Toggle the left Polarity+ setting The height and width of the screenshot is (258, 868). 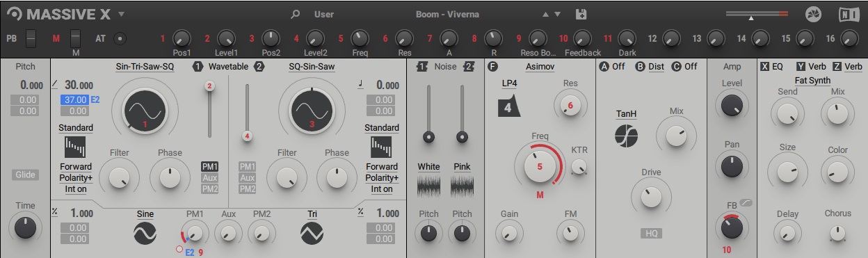click(x=76, y=178)
